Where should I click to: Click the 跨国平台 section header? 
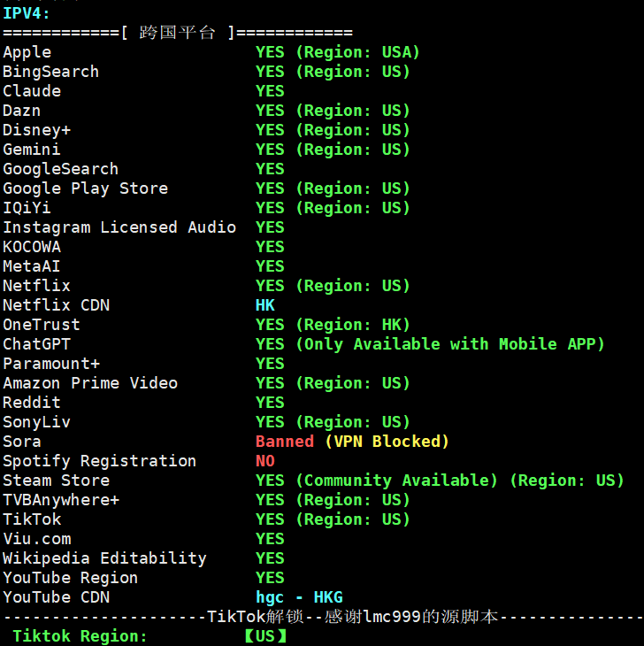point(177,33)
